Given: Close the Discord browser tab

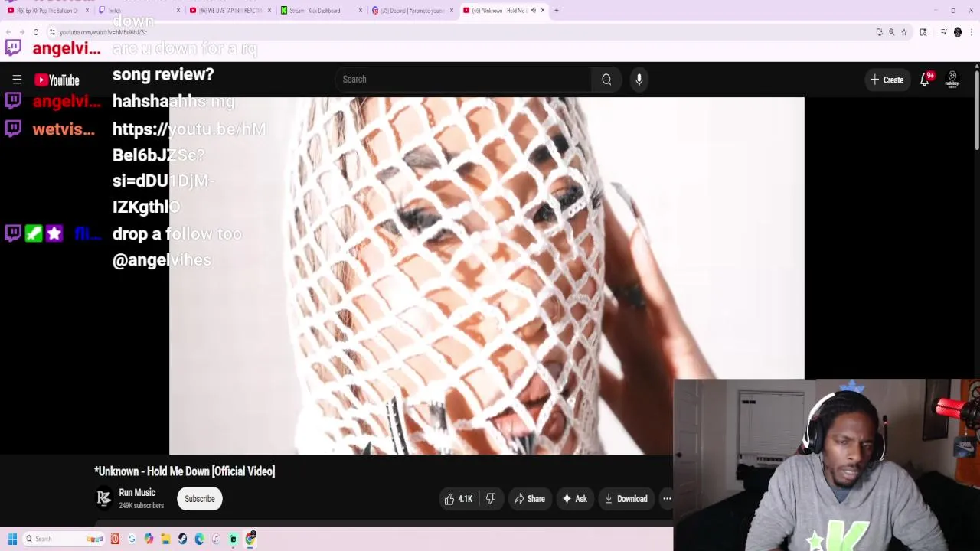Looking at the screenshot, I should [x=452, y=10].
